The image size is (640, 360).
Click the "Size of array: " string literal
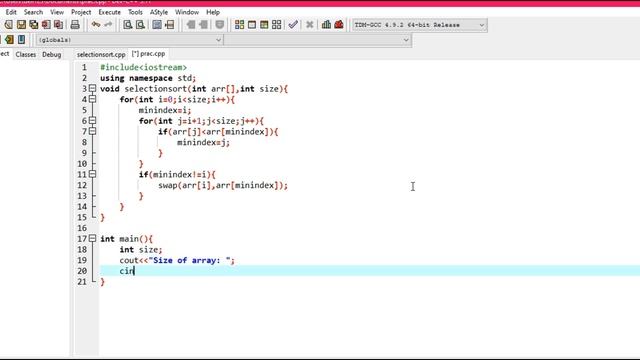pos(189,260)
